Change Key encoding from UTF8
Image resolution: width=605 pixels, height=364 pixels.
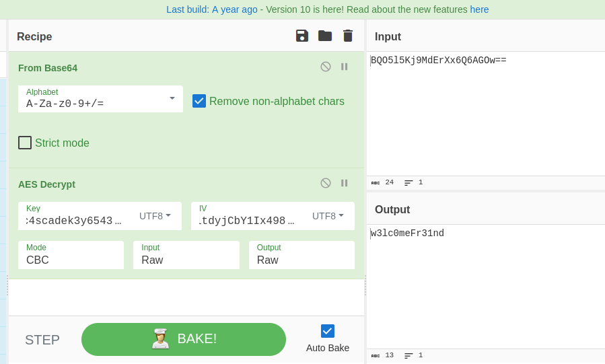(x=155, y=216)
